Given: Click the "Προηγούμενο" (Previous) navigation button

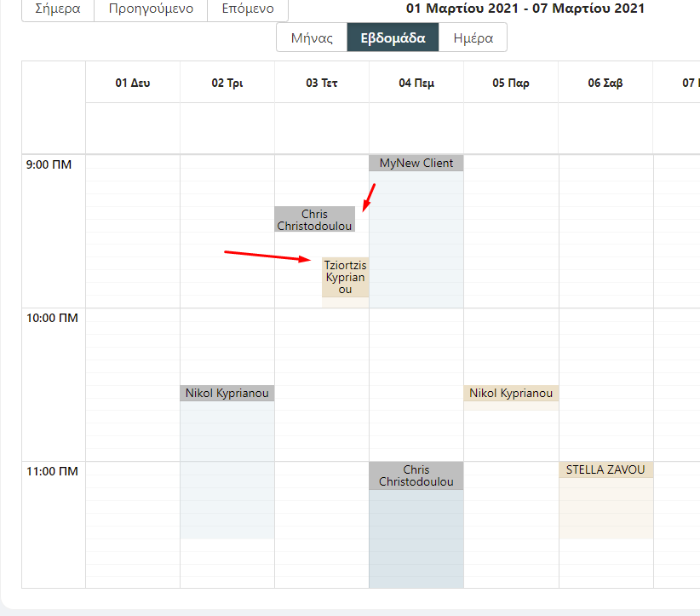Looking at the screenshot, I should (150, 10).
